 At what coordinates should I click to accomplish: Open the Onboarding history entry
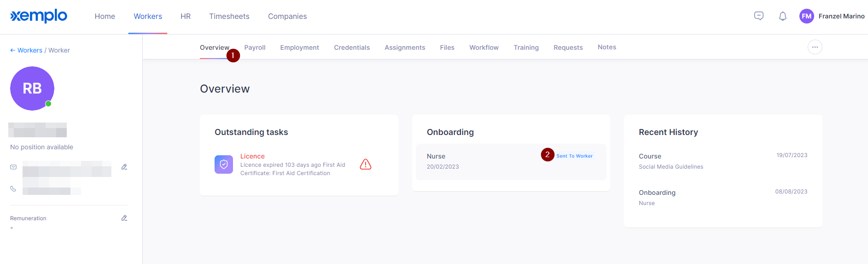(x=657, y=193)
